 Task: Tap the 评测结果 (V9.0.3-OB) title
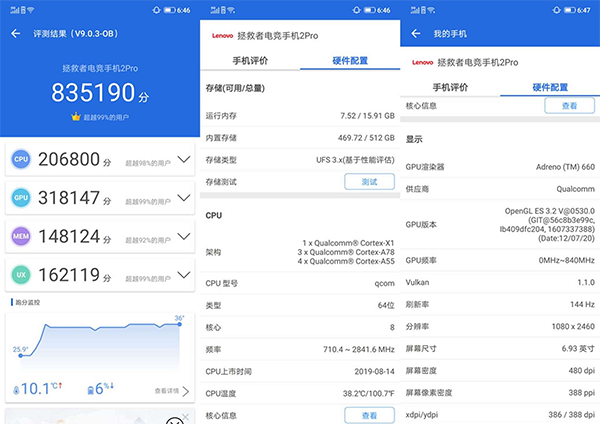click(x=75, y=34)
